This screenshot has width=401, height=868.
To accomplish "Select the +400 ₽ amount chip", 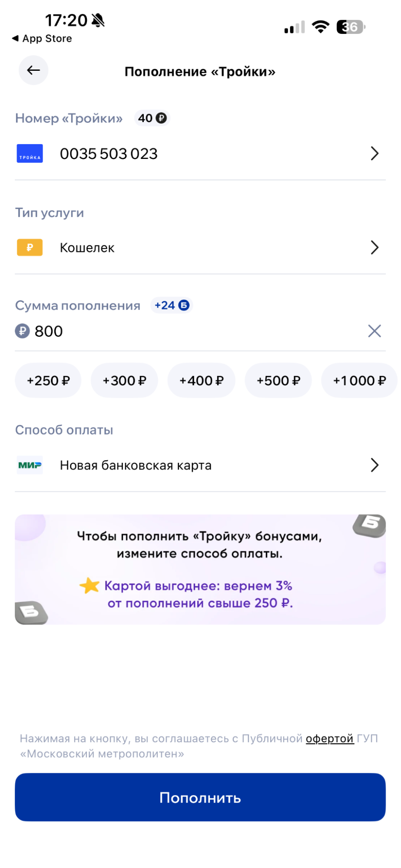I will (x=202, y=381).
